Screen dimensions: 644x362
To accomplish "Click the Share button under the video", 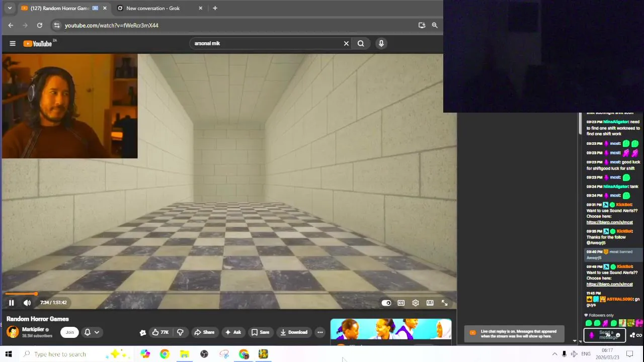I will (204, 332).
